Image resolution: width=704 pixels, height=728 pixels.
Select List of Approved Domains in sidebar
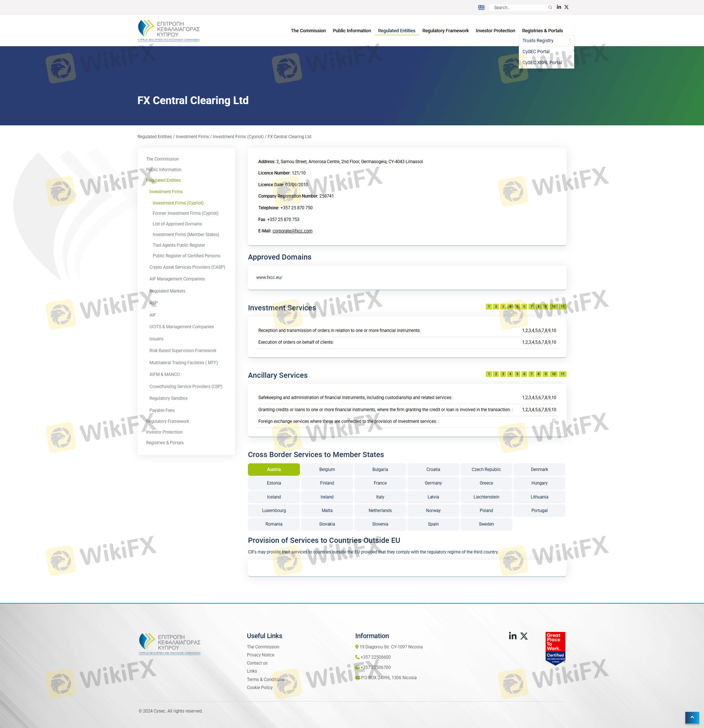coord(177,224)
